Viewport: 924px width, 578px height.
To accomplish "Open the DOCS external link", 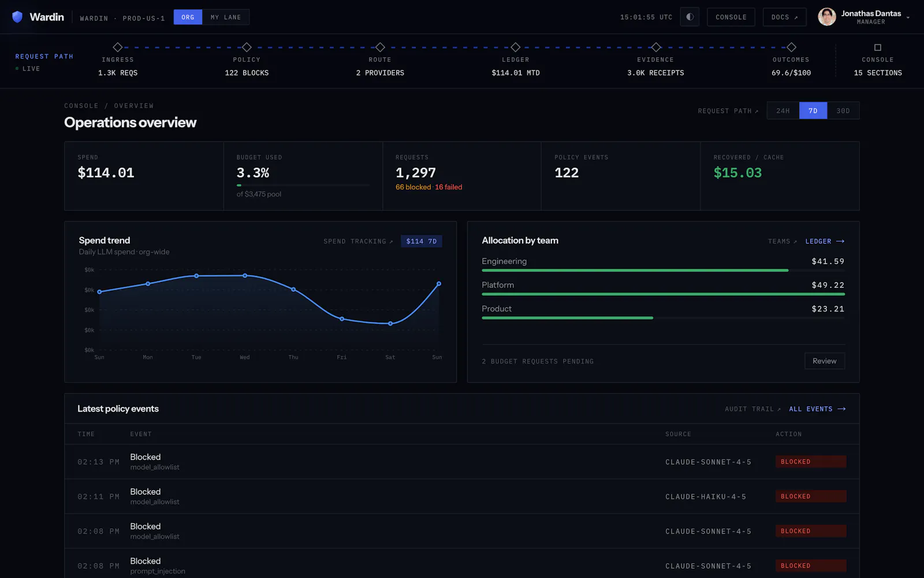I will [784, 17].
